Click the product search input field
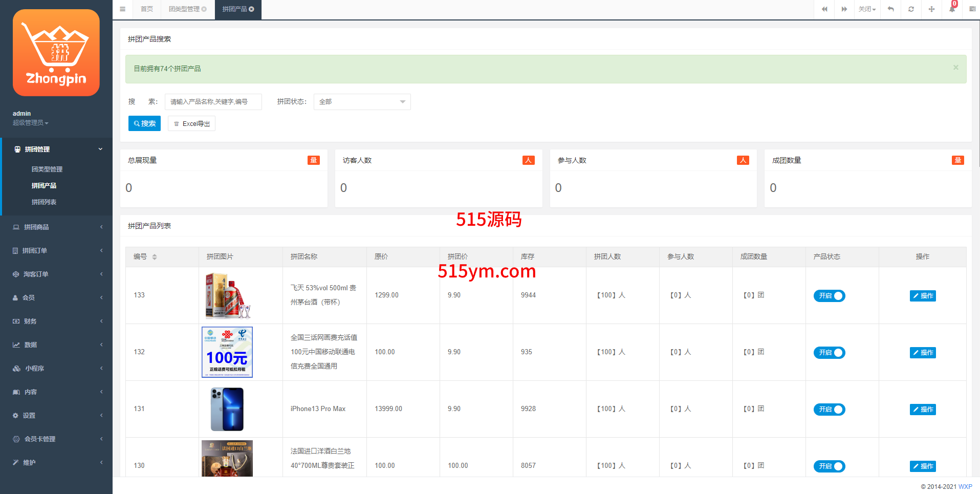 [213, 102]
